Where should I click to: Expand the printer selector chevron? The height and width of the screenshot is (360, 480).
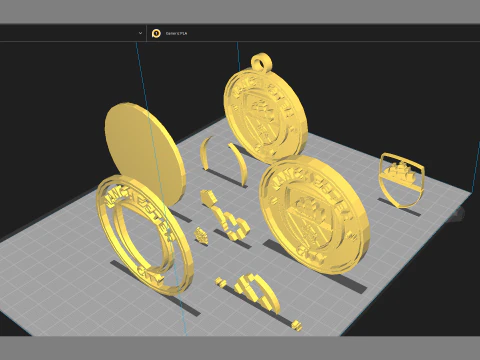pyautogui.click(x=140, y=33)
